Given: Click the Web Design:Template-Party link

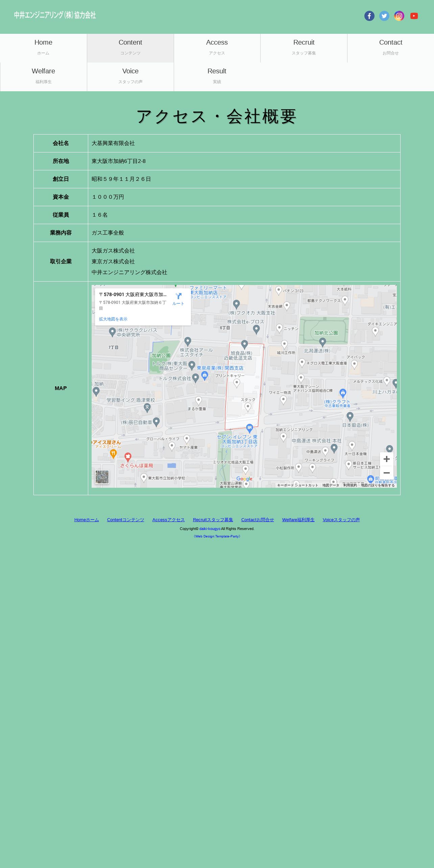Looking at the screenshot, I should [x=217, y=536].
